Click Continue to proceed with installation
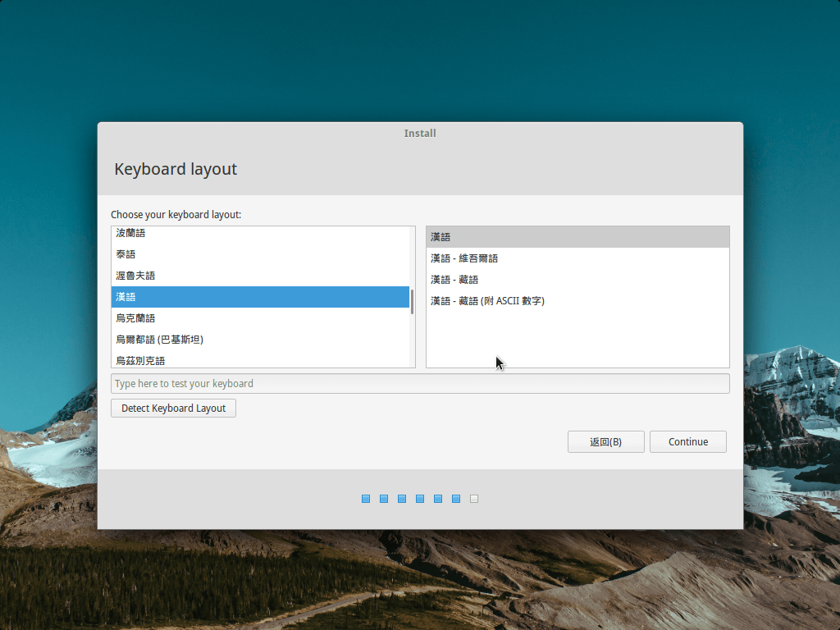The image size is (840, 630). (687, 442)
